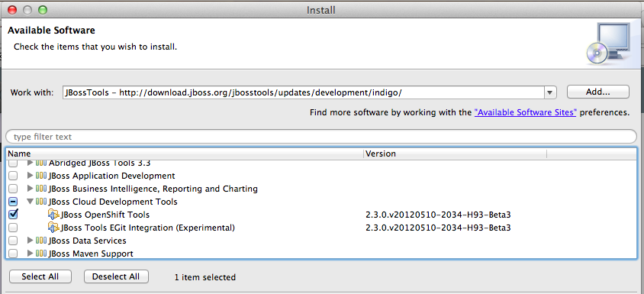Click the JBoss Application Development category icon

(x=41, y=176)
